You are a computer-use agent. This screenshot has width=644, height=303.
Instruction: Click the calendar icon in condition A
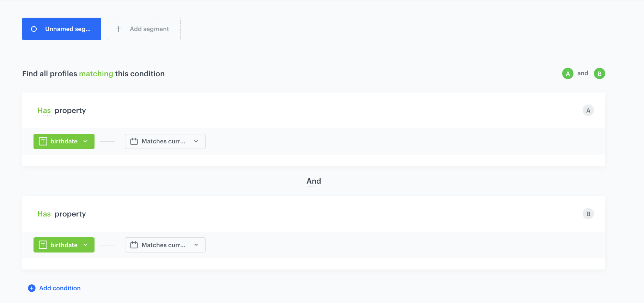click(134, 141)
